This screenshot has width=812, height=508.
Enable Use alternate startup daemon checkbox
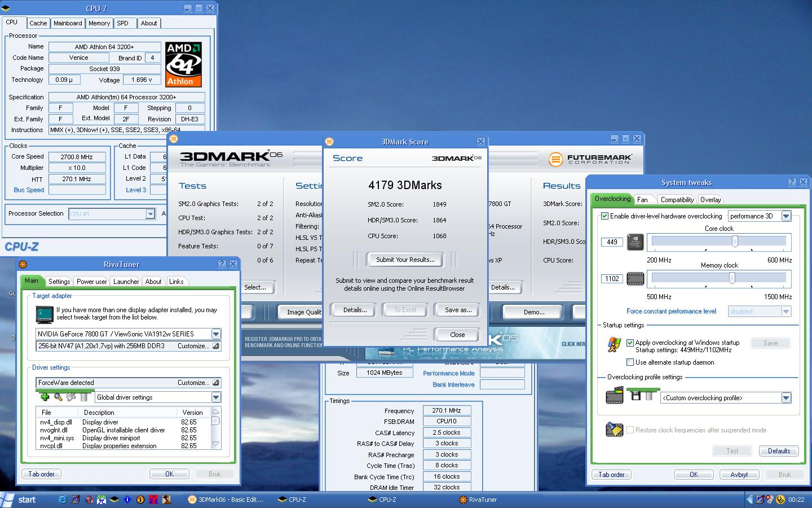(630, 362)
